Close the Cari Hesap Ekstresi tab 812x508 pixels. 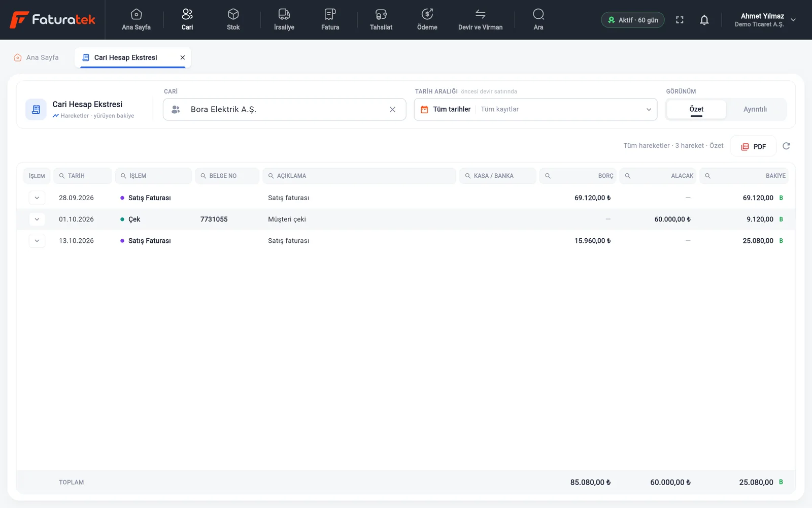tap(183, 57)
